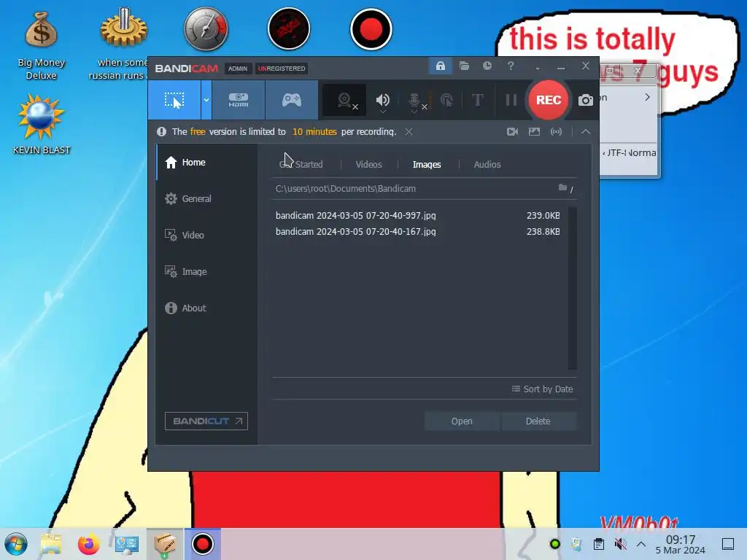Click the package box taskbar icon
Viewport: 747px width, 560px height.
165,544
